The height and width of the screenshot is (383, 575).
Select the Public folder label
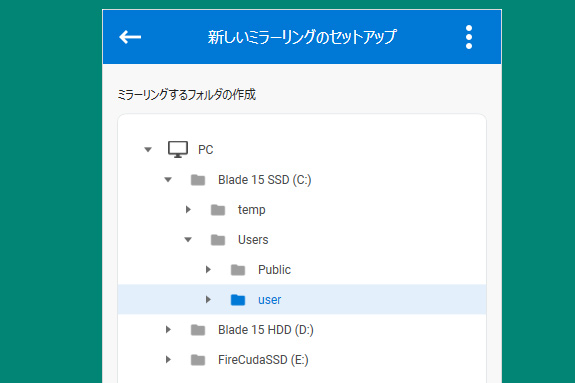[274, 270]
